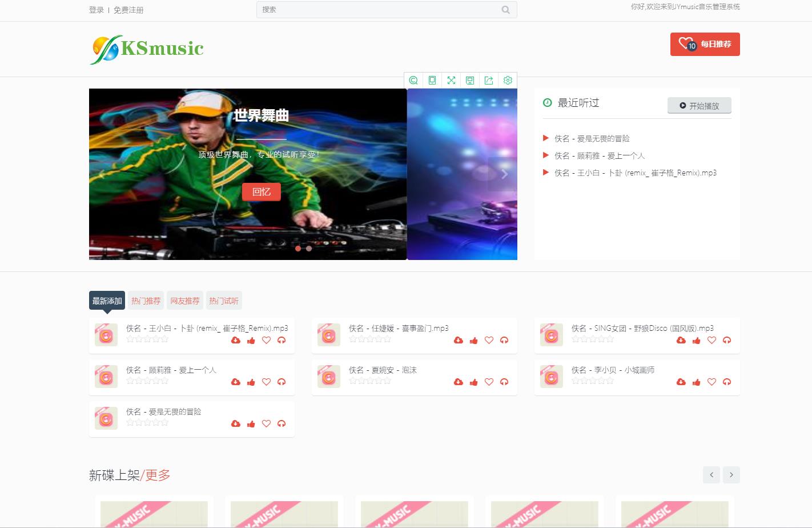The image size is (812, 528).
Task: Advance banner carousel with right chevron
Action: click(504, 174)
